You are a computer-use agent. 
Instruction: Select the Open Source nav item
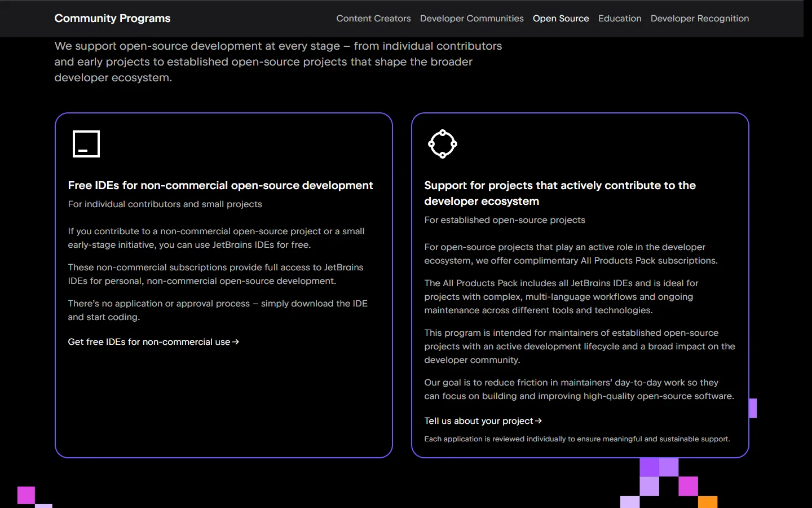pyautogui.click(x=561, y=18)
